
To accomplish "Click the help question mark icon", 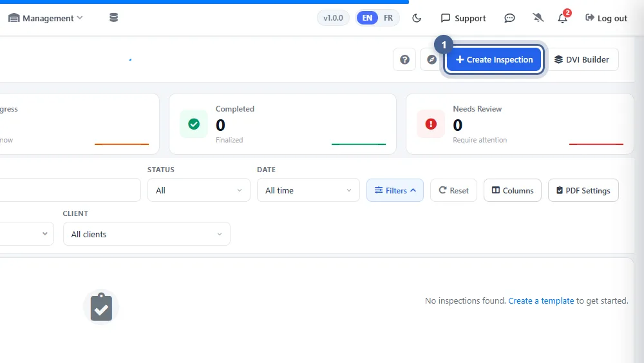I will (404, 59).
